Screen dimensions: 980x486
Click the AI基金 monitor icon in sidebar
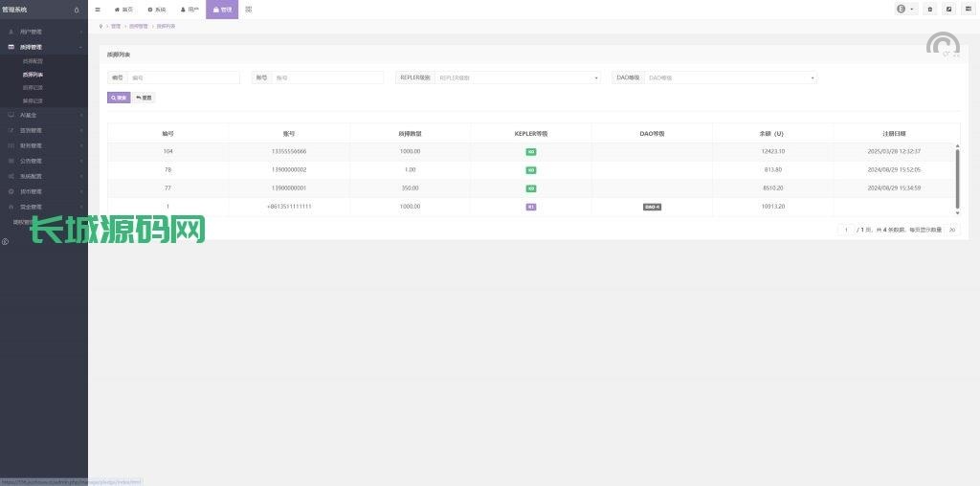click(11, 115)
